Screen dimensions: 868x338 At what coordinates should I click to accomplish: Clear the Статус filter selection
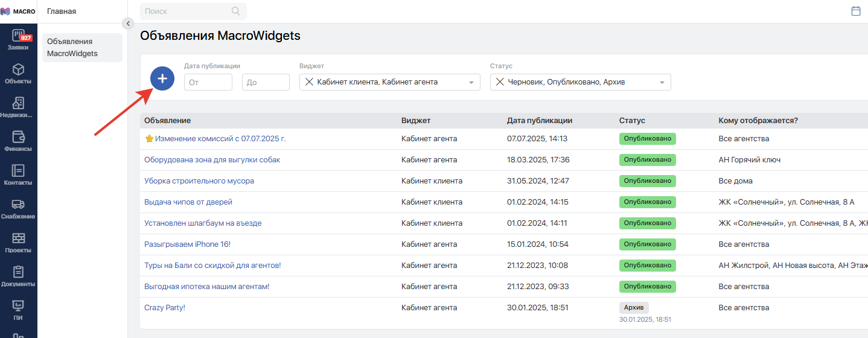[x=499, y=82]
